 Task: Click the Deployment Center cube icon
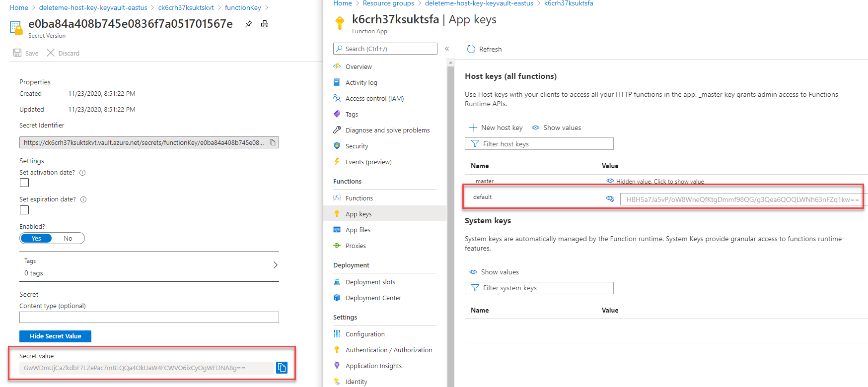(337, 298)
